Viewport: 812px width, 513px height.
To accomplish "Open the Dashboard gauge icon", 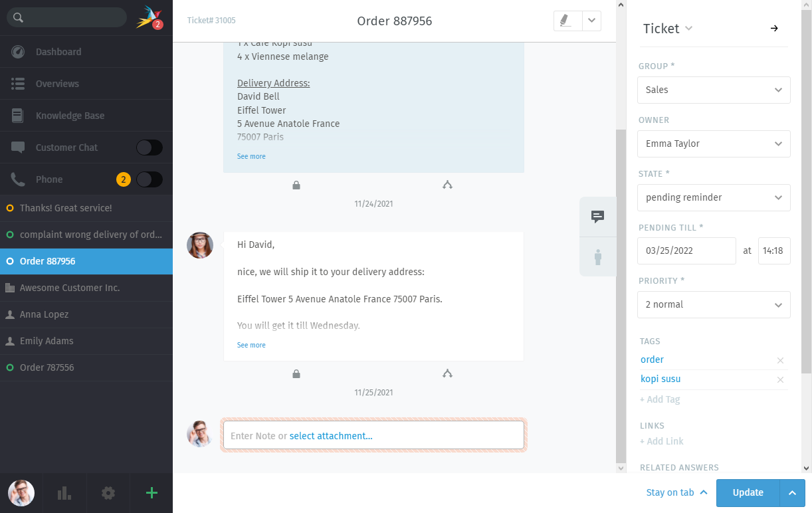I will point(18,52).
